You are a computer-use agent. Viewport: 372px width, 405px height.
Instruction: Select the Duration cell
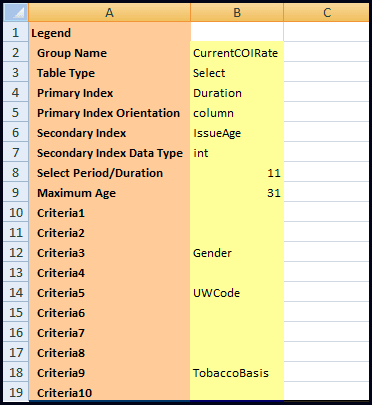[x=237, y=93]
